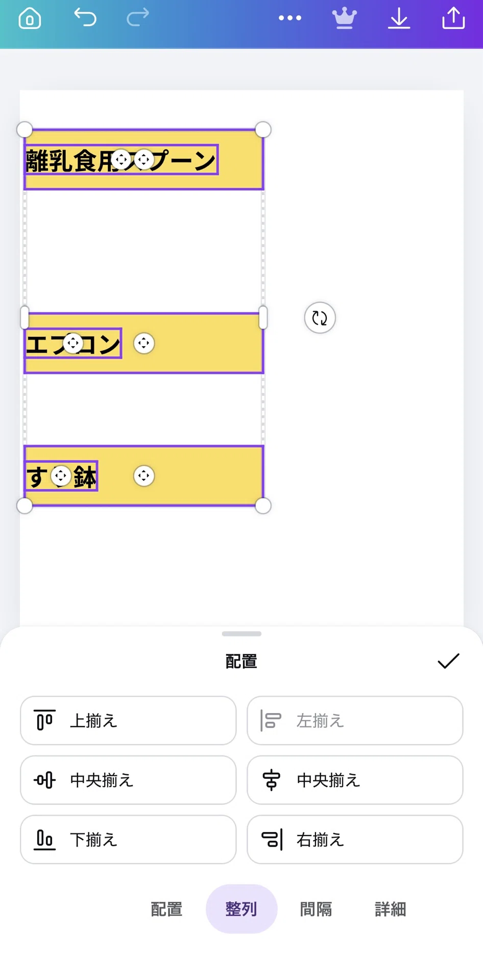Choose horizontal 中央揃え on the right
This screenshot has width=483, height=980.
point(355,780)
